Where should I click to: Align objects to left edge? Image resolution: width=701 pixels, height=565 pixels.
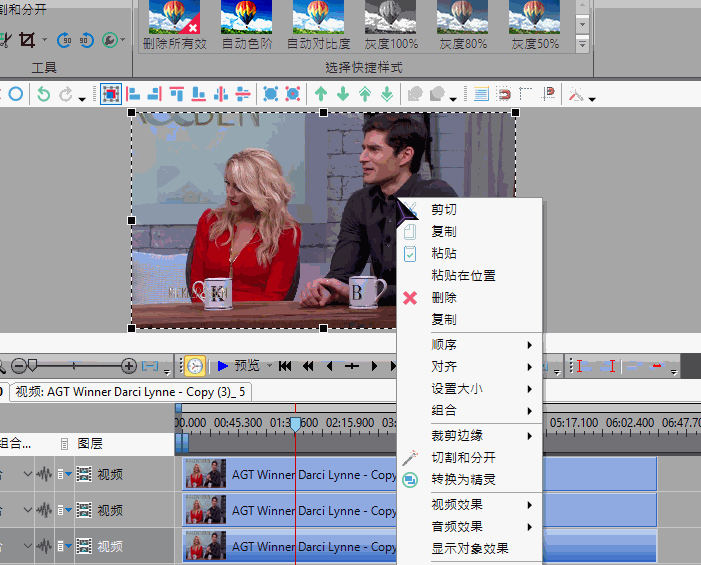click(x=133, y=94)
